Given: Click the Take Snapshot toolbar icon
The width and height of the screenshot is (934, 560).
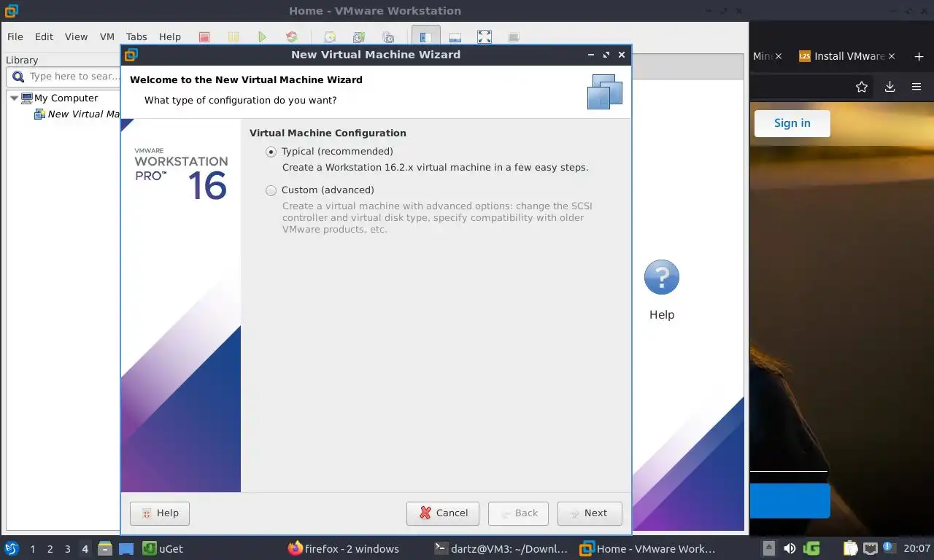Looking at the screenshot, I should tap(330, 36).
